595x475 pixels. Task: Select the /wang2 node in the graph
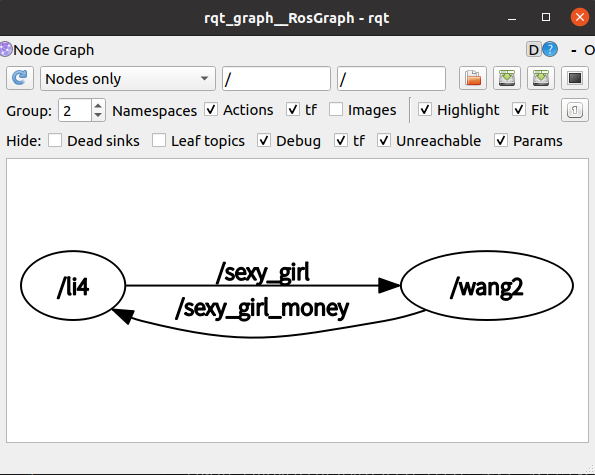[487, 286]
